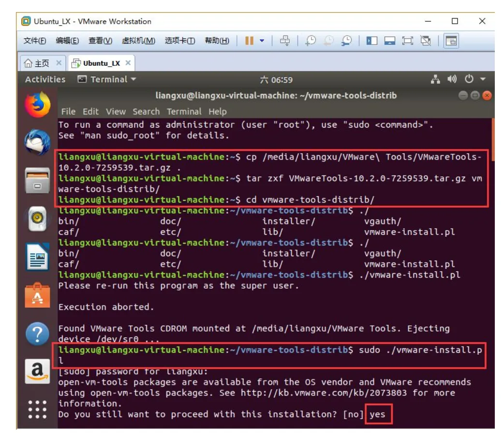Open Ubuntu Software from the dock
504x437 pixels.
tap(37, 296)
